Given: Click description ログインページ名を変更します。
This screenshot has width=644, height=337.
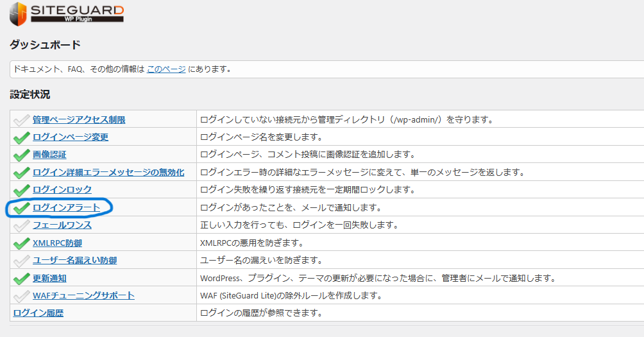Looking at the screenshot, I should click(x=261, y=137).
